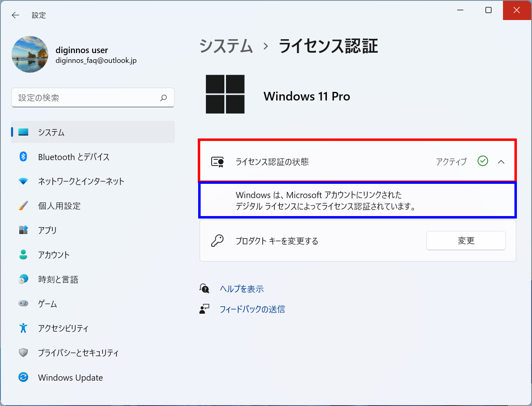Open アクセシビリティ settings
Viewport: 532px width, 406px height.
[93, 328]
